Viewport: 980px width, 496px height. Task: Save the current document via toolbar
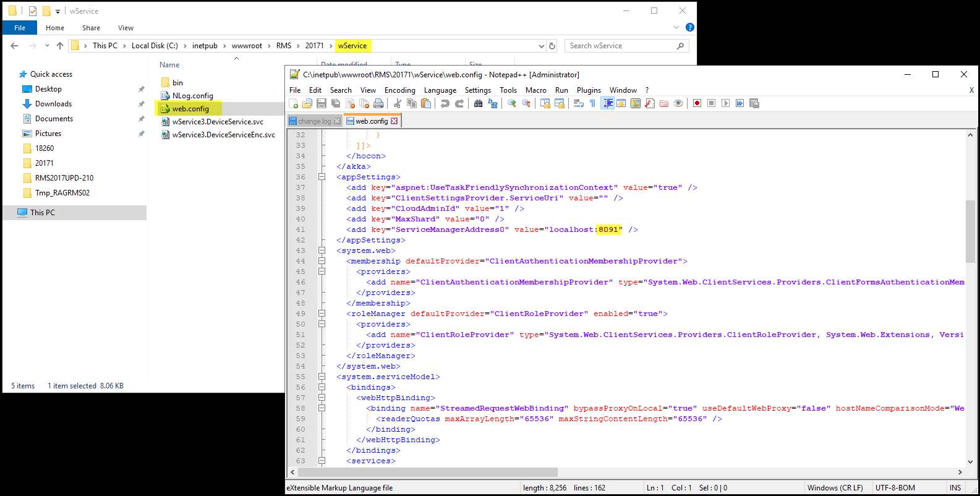click(x=322, y=103)
